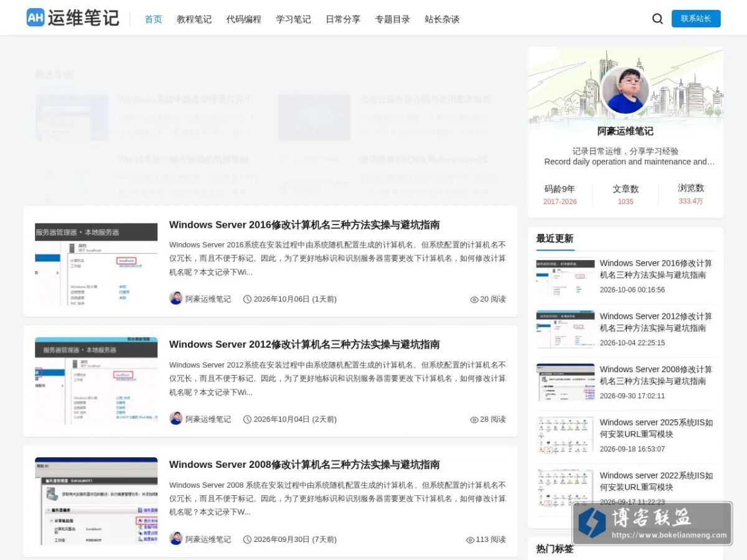Click sidebar thumbnail for Server 2016 post
The image size is (747, 560).
(565, 277)
